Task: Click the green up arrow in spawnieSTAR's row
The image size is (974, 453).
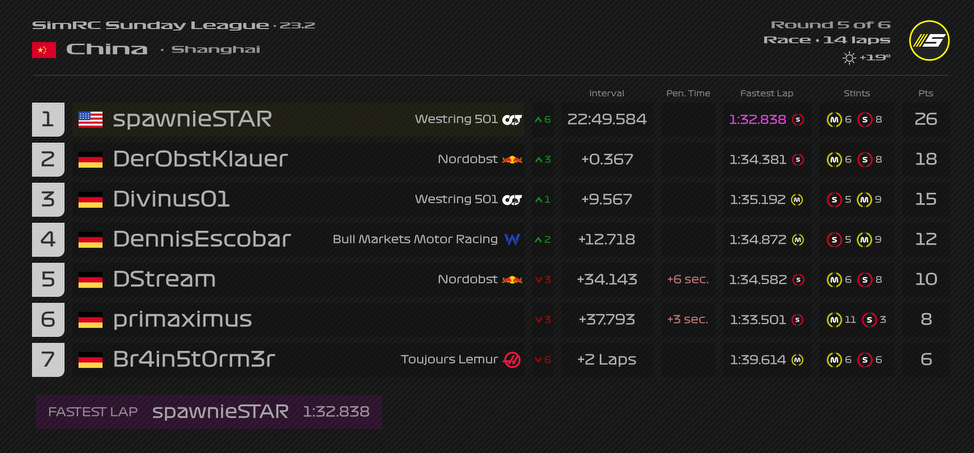Action: pyautogui.click(x=538, y=120)
